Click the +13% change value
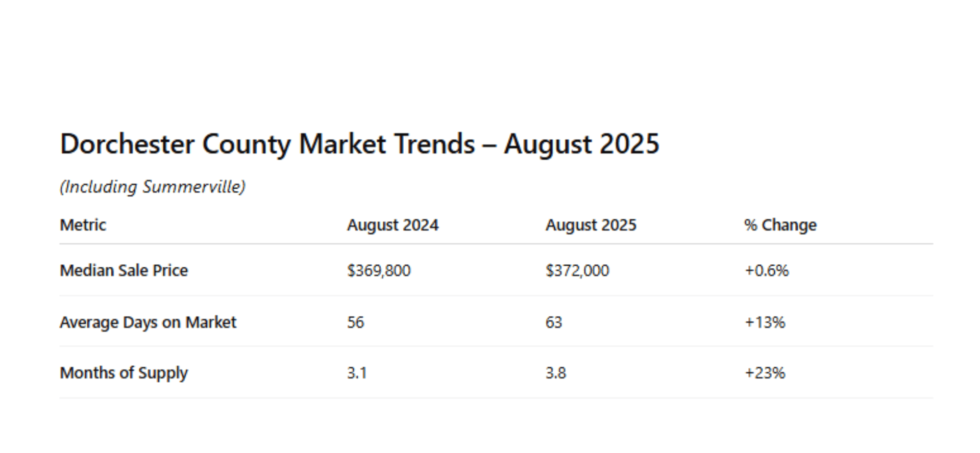Image resolution: width=980 pixels, height=453 pixels. (765, 322)
